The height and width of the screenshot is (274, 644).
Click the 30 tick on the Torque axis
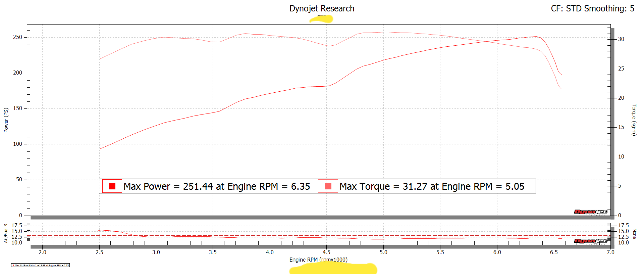(x=621, y=39)
